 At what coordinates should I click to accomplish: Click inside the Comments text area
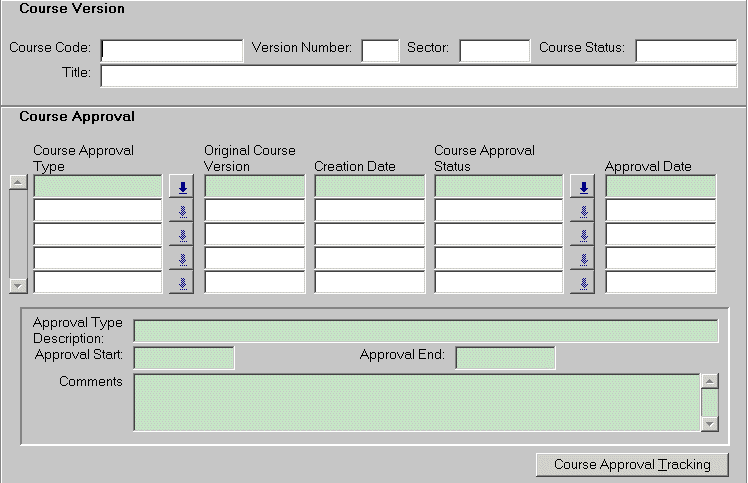click(x=416, y=402)
